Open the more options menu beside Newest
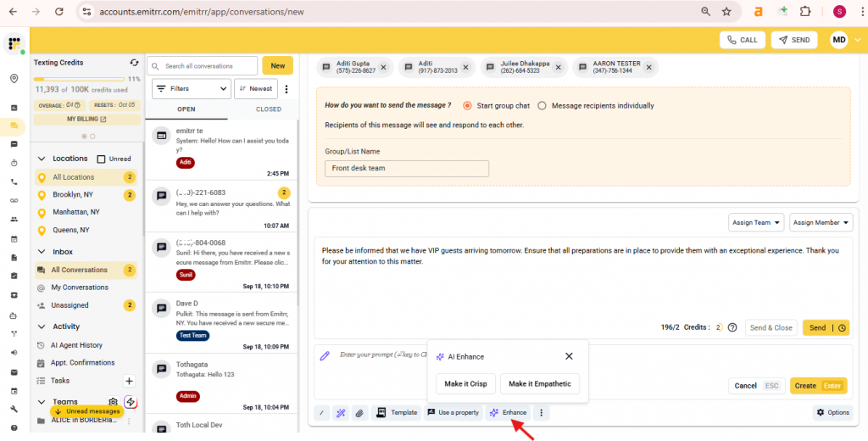The width and height of the screenshot is (868, 441). (x=287, y=89)
